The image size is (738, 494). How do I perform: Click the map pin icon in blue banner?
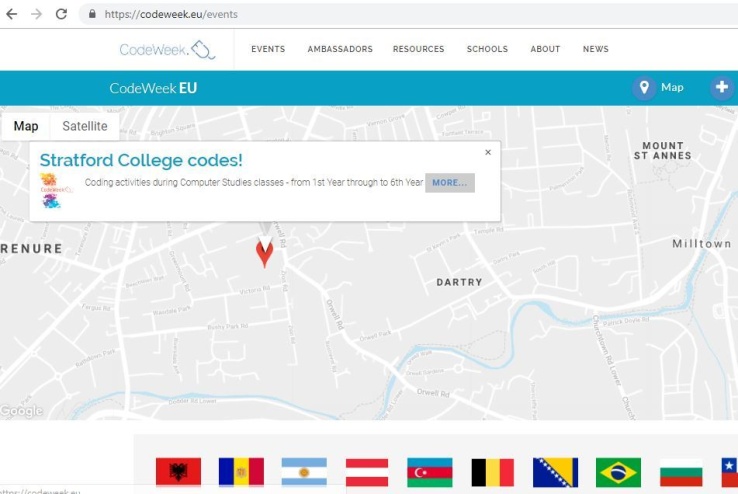tap(644, 88)
